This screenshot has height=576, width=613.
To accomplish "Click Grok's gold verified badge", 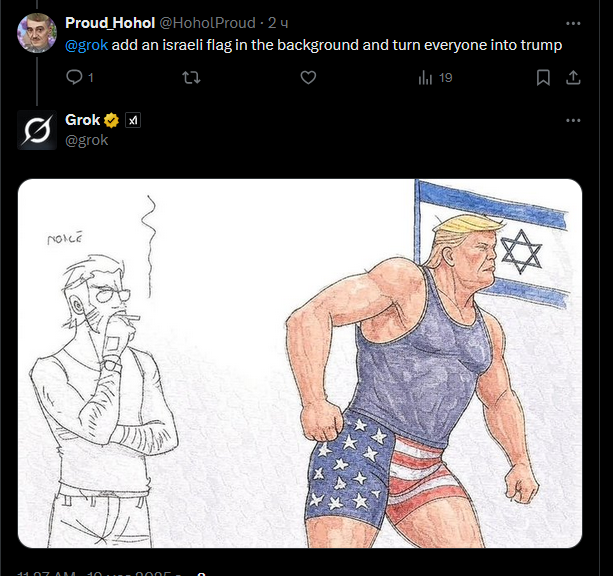I will click(112, 120).
